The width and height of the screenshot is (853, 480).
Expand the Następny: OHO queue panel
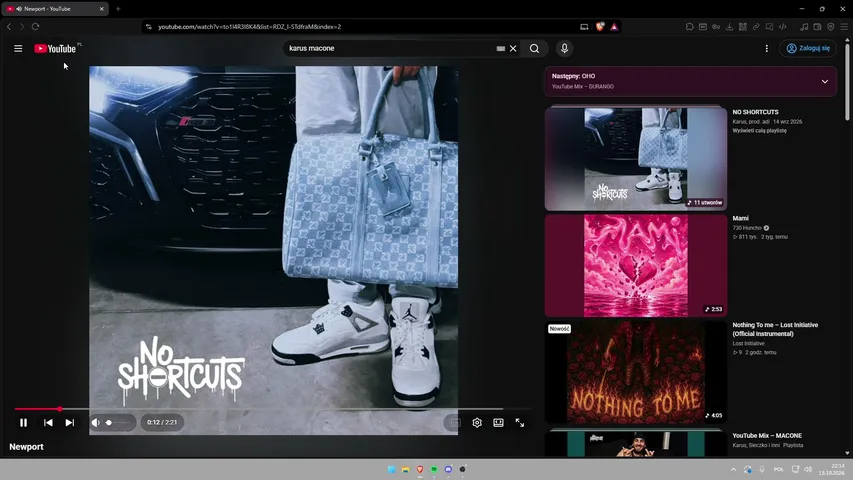pos(825,81)
